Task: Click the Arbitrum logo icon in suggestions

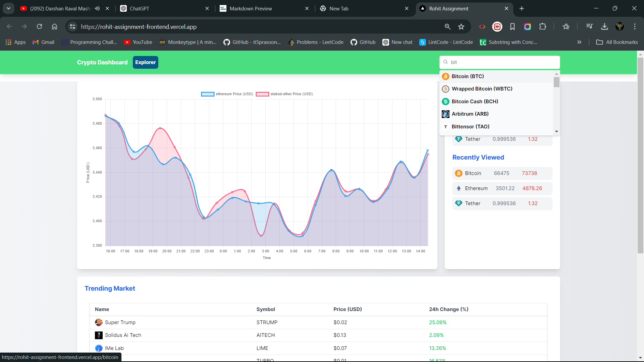Action: click(x=445, y=114)
